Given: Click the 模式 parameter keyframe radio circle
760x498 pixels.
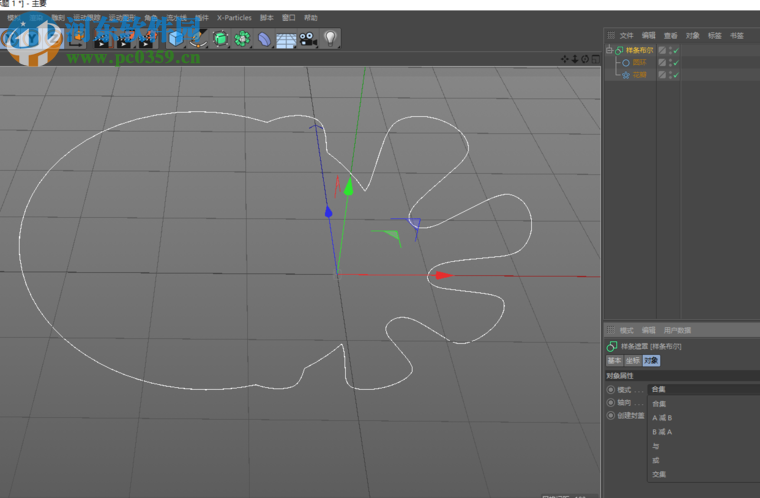Looking at the screenshot, I should click(611, 389).
